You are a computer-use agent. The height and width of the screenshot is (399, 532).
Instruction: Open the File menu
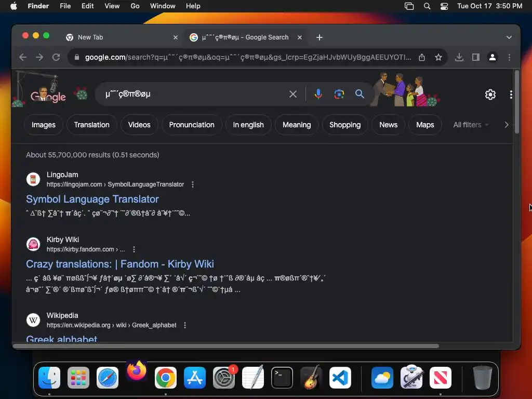pos(65,6)
